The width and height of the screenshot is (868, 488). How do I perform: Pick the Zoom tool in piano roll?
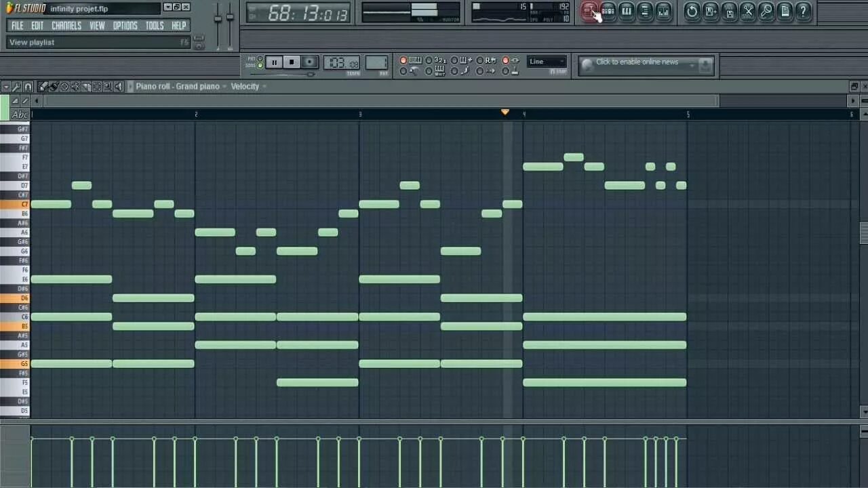point(108,86)
